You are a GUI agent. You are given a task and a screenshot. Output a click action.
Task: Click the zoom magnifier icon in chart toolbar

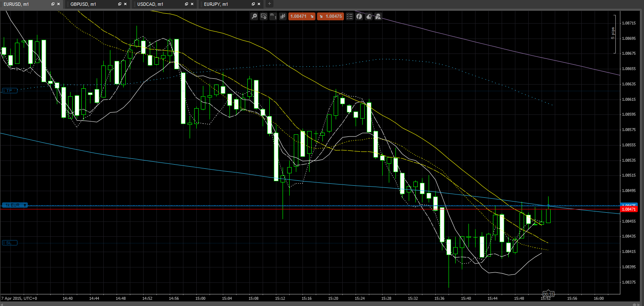coord(254,17)
